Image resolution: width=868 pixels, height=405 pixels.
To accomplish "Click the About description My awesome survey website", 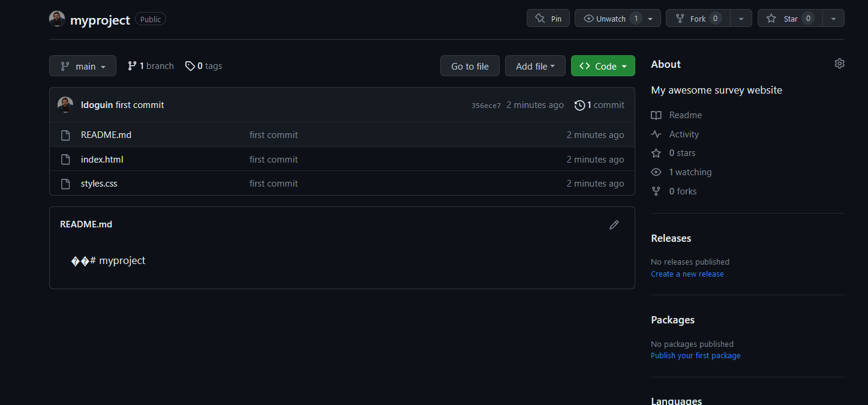I will pos(716,90).
